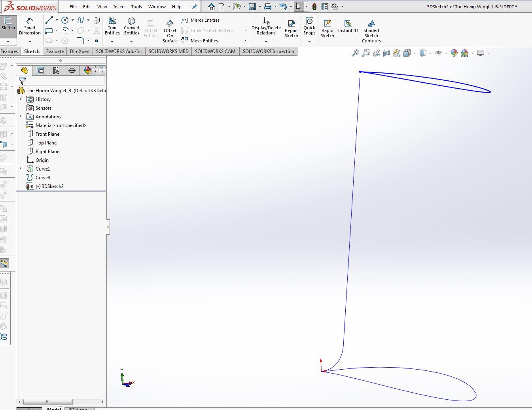Expand the Annotations folder
Viewport: 532px width, 410px height.
point(21,116)
